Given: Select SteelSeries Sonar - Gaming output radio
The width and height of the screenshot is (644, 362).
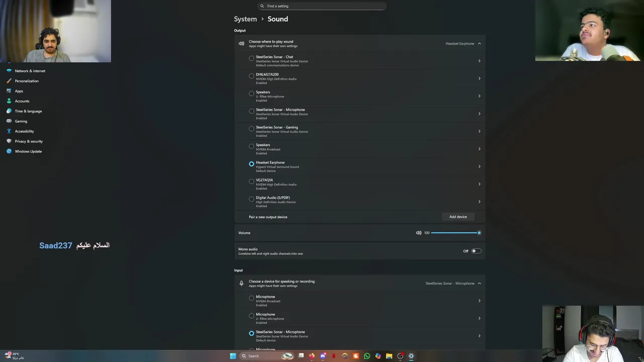Looking at the screenshot, I should 252,129.
